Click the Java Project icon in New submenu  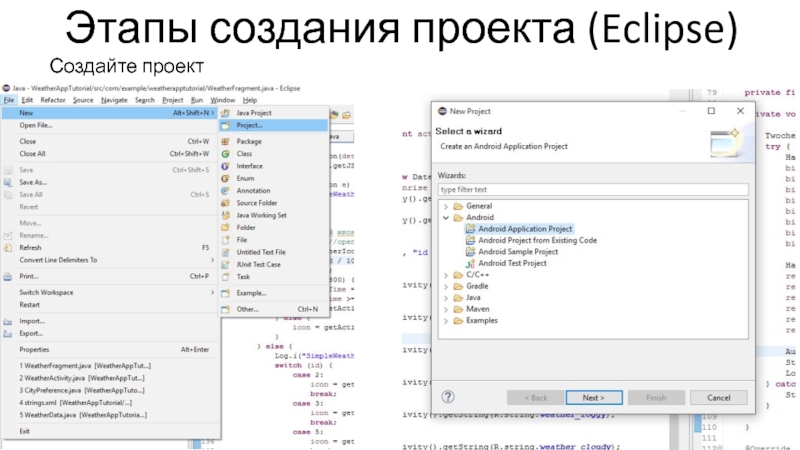coord(225,113)
